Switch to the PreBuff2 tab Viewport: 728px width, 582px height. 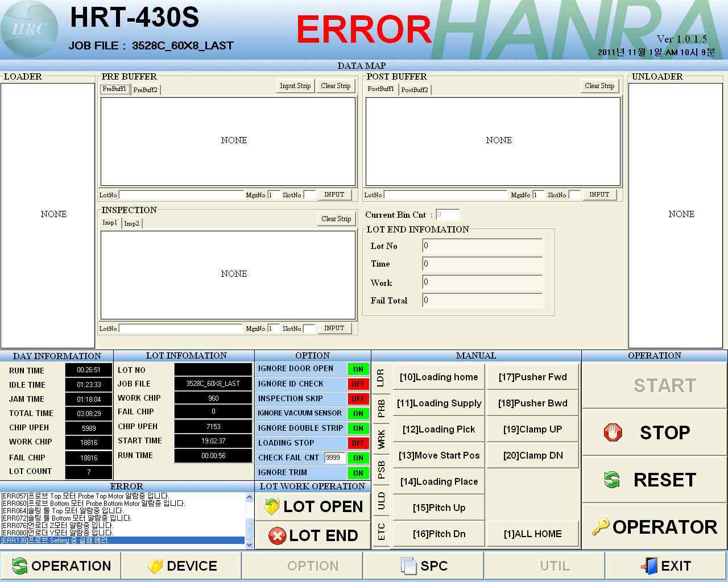tap(146, 90)
